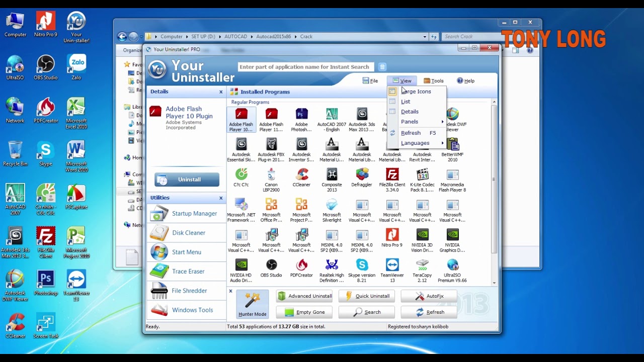Select Microsoft Office Pro program icon
The width and height of the screenshot is (644, 362).
(x=271, y=210)
